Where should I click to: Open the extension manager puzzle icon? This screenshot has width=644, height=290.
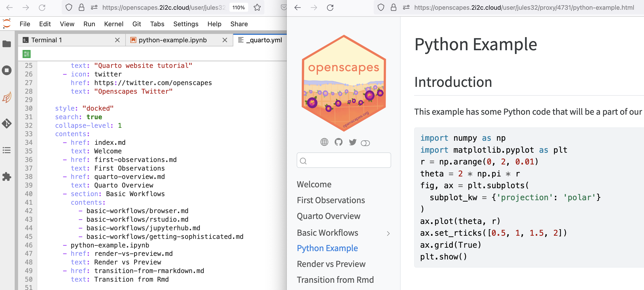(x=6, y=177)
